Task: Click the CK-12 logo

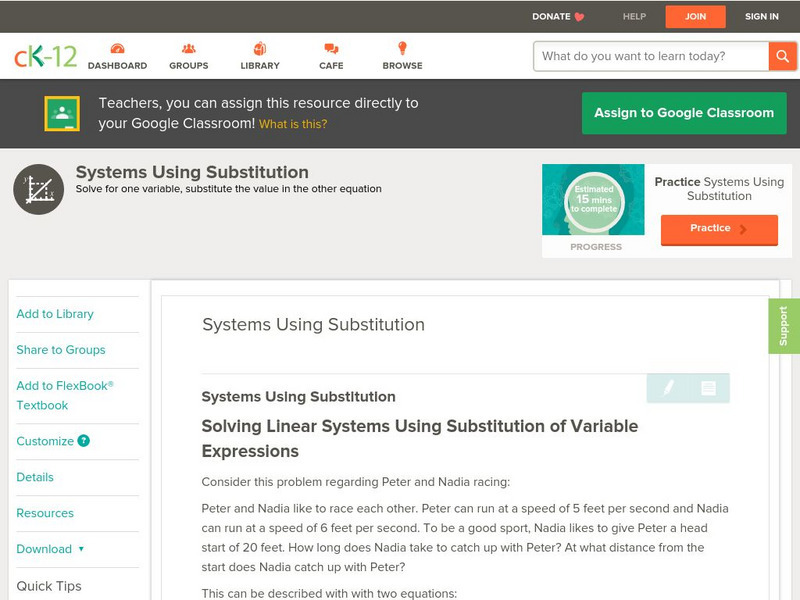Action: pos(45,57)
